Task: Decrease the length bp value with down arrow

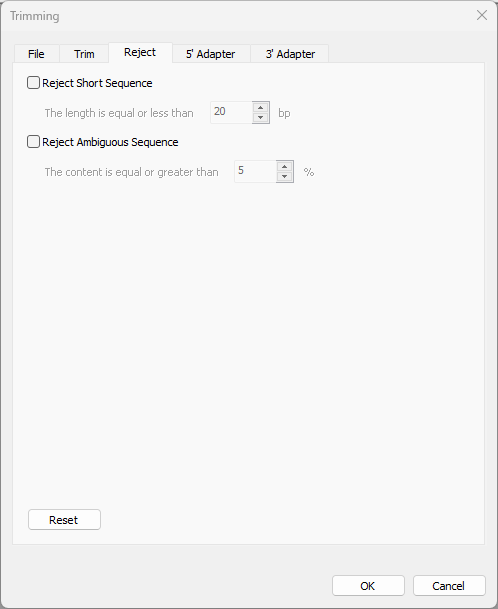Action: pyautogui.click(x=261, y=118)
